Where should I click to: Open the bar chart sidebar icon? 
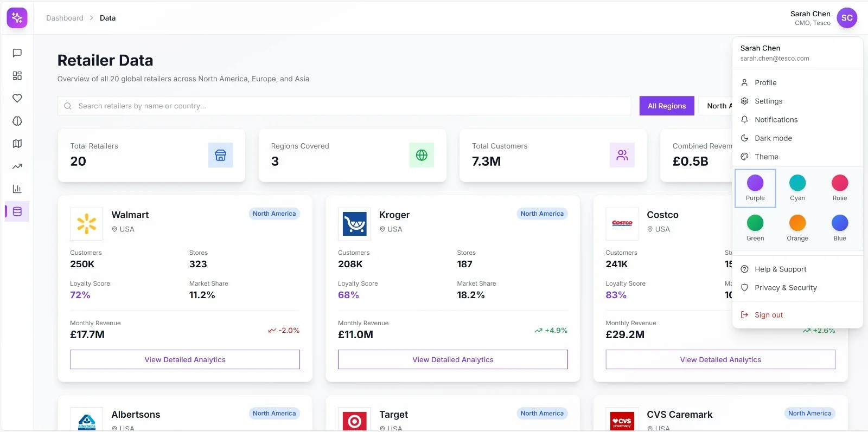[x=17, y=189]
